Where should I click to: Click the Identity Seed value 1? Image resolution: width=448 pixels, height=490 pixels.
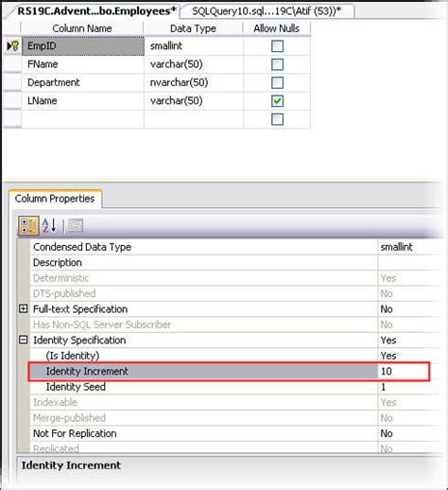(383, 387)
